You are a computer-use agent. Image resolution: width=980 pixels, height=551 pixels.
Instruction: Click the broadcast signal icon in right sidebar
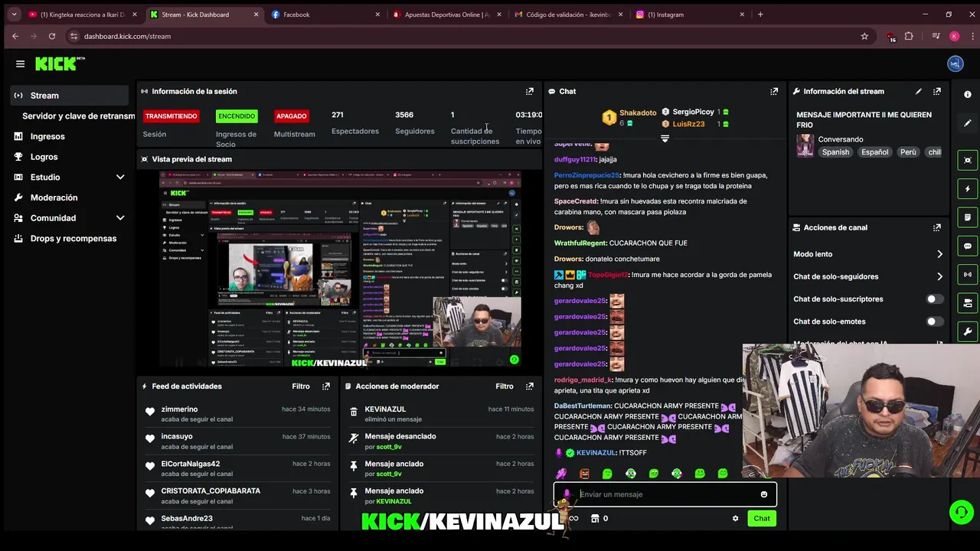tap(968, 275)
